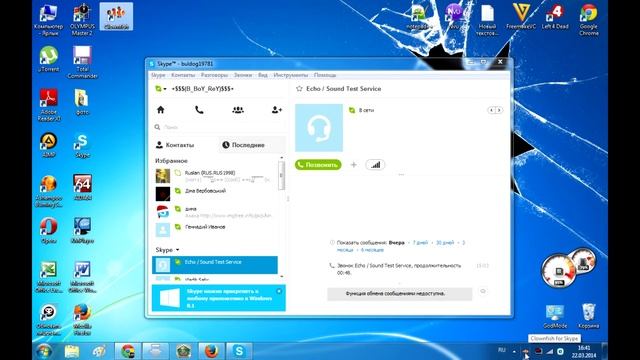640x360 pixels.
Task: Open the taskbar clock showing 16:41
Action: coord(584,351)
